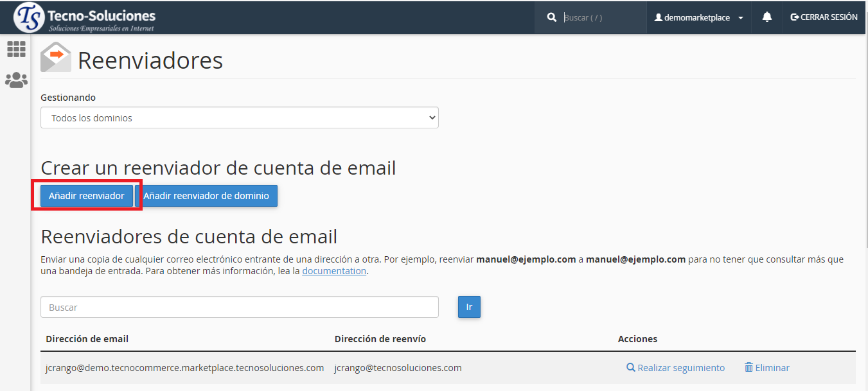Click the magnifier icon on Realizar seguimiento
Image resolution: width=868 pixels, height=391 pixels.
tap(630, 367)
